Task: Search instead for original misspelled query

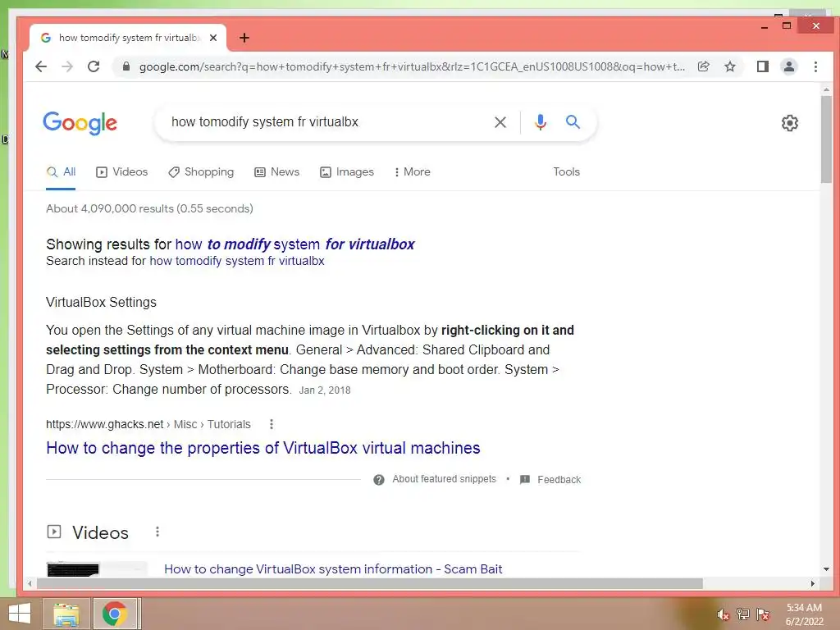Action: click(237, 261)
